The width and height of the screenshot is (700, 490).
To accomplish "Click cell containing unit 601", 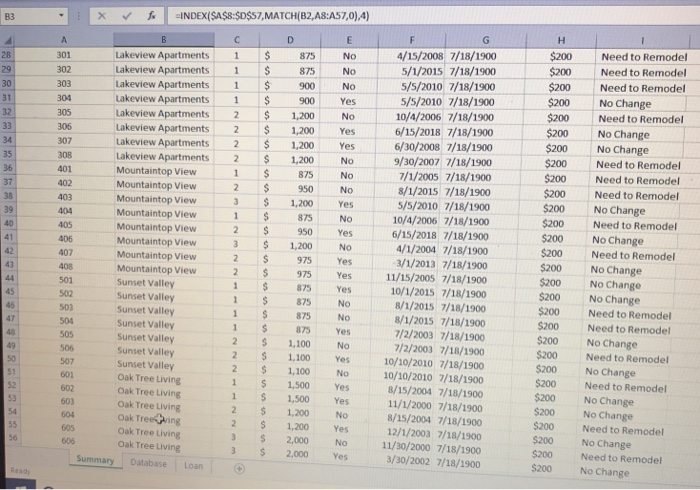I will point(67,374).
